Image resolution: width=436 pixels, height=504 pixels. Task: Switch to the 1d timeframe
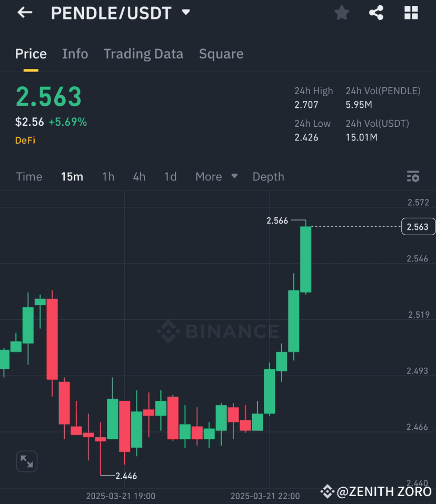[170, 176]
